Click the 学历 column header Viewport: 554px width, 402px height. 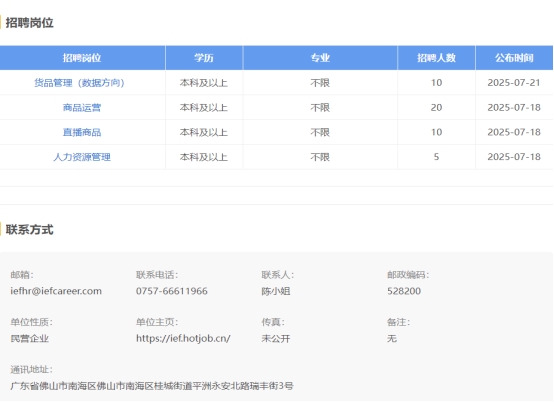tap(204, 58)
